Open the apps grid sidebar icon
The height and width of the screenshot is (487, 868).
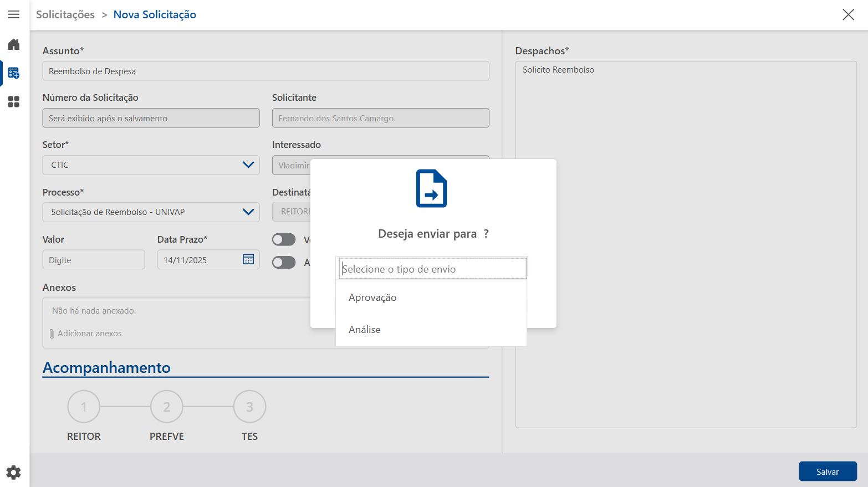click(14, 102)
